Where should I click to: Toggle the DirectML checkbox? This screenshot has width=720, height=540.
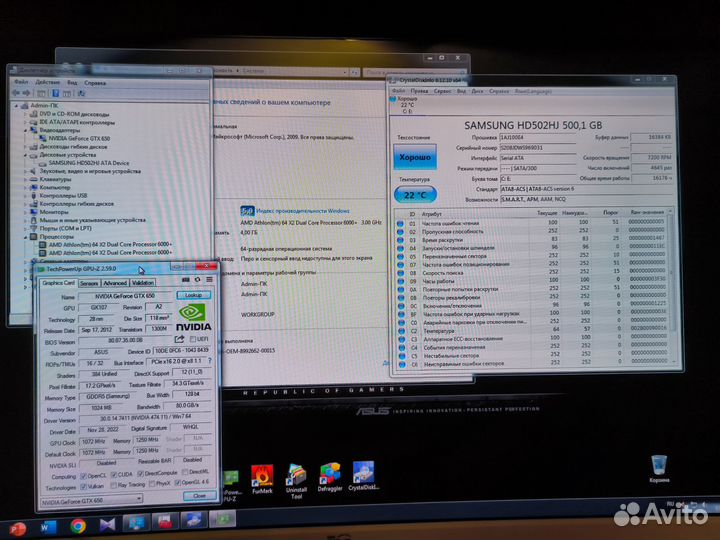click(185, 472)
